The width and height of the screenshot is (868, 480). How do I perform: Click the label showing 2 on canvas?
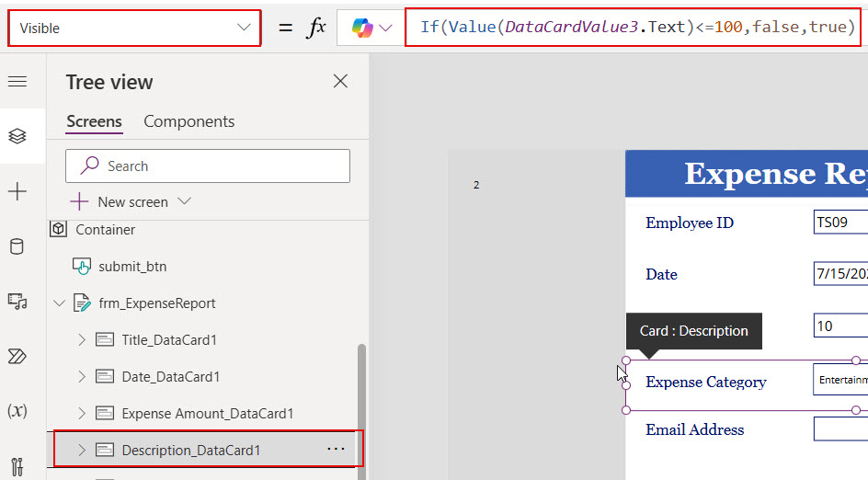476,185
